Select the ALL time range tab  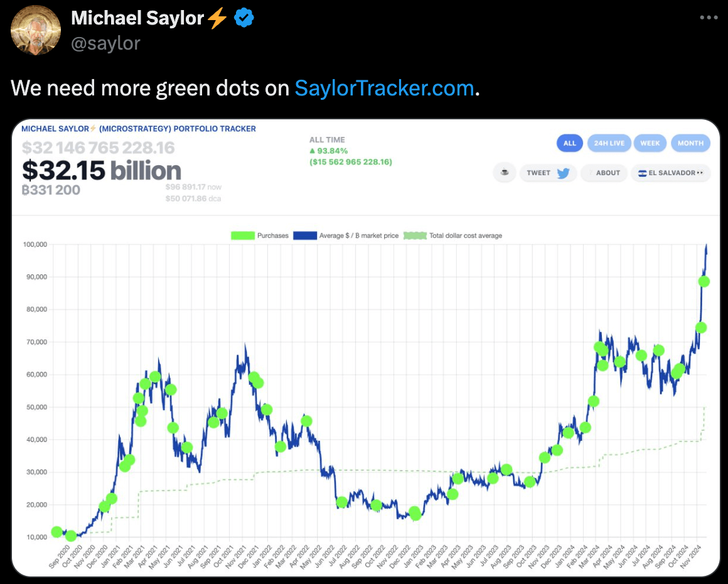[x=570, y=143]
